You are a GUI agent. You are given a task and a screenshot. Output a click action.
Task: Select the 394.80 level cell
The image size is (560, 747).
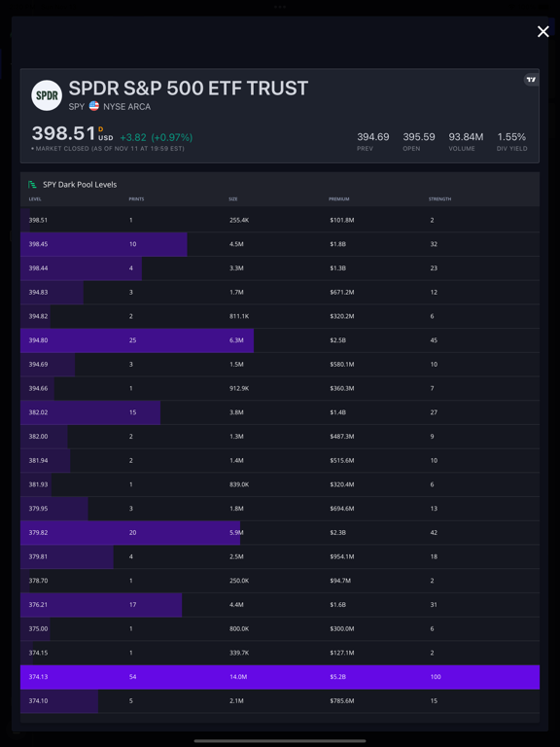coord(38,340)
